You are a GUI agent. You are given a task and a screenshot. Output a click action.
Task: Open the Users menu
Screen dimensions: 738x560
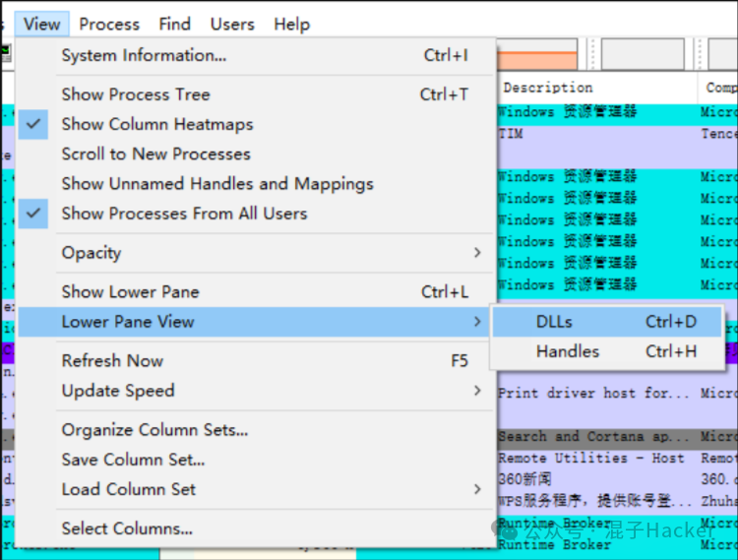point(232,24)
